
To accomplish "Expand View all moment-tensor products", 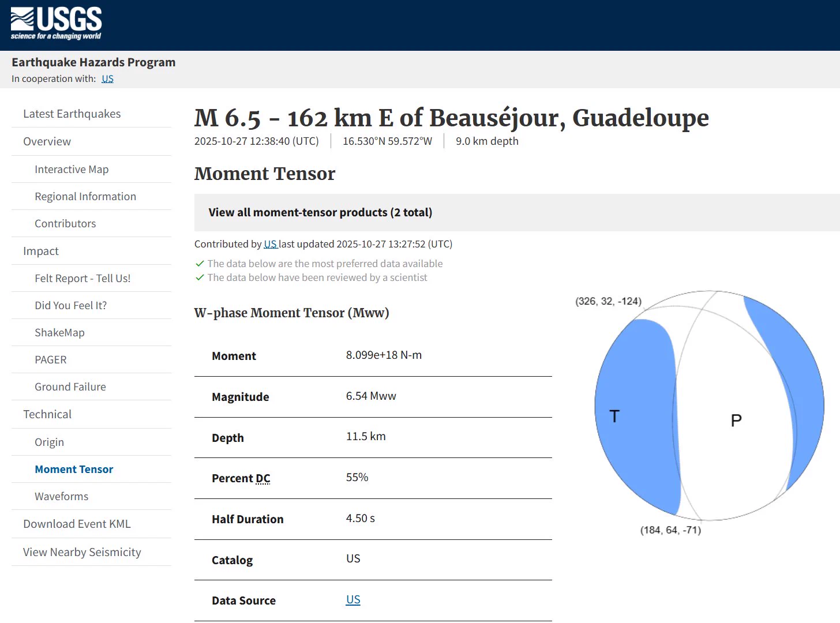I will 517,212.
